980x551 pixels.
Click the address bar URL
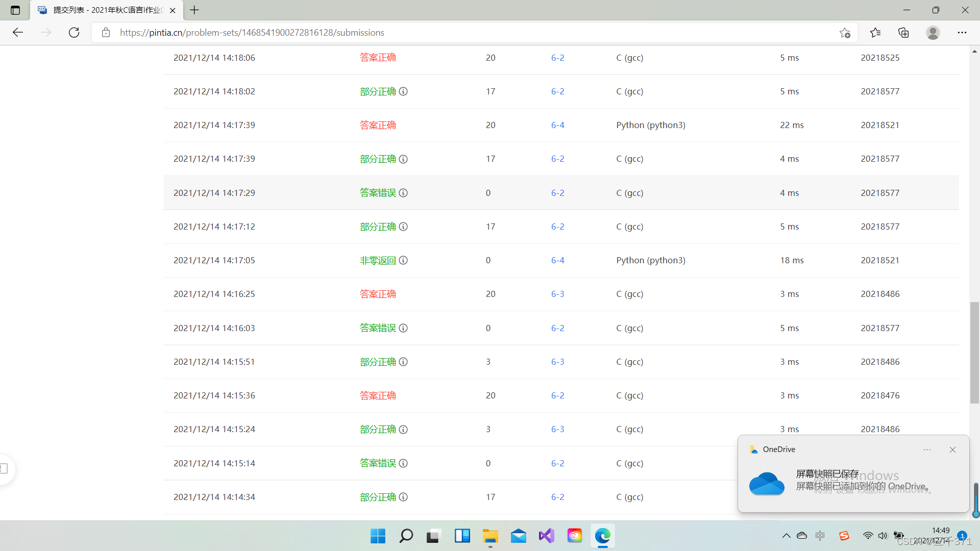(x=252, y=33)
